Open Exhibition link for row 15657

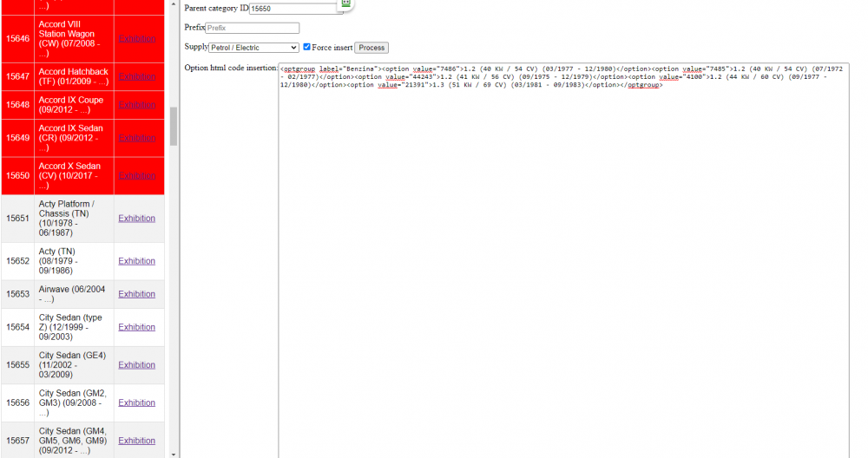137,441
